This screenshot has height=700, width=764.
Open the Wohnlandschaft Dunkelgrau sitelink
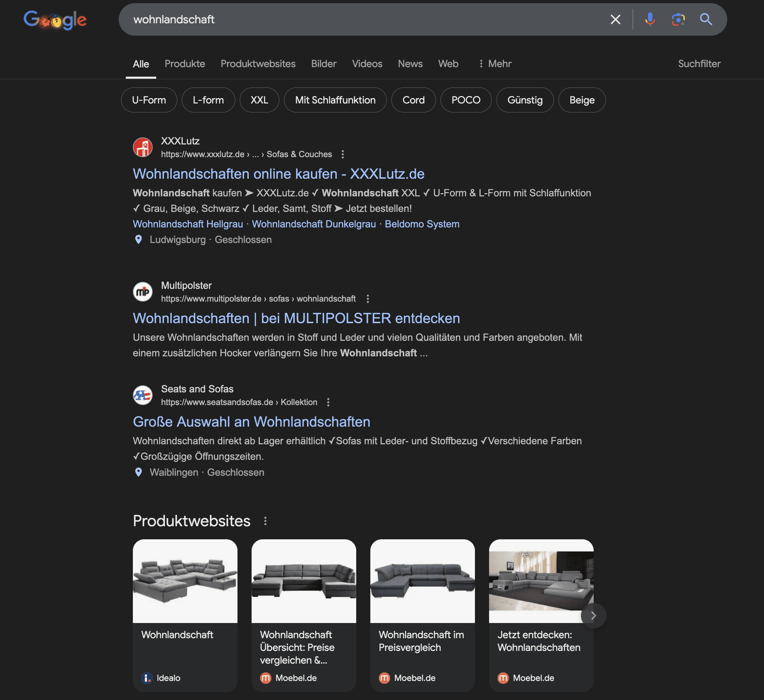(314, 224)
